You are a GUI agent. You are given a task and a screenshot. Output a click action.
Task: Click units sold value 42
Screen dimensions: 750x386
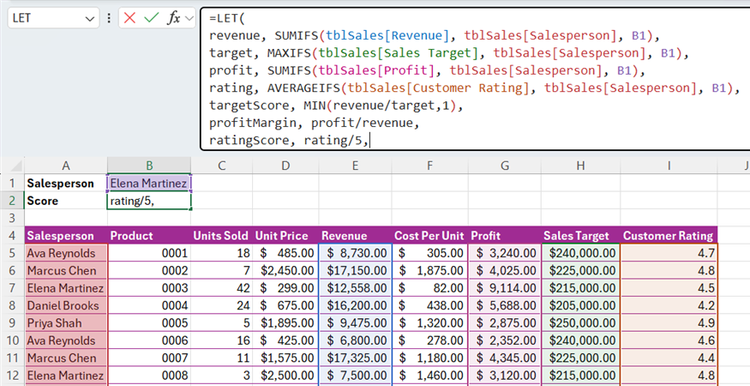click(221, 288)
